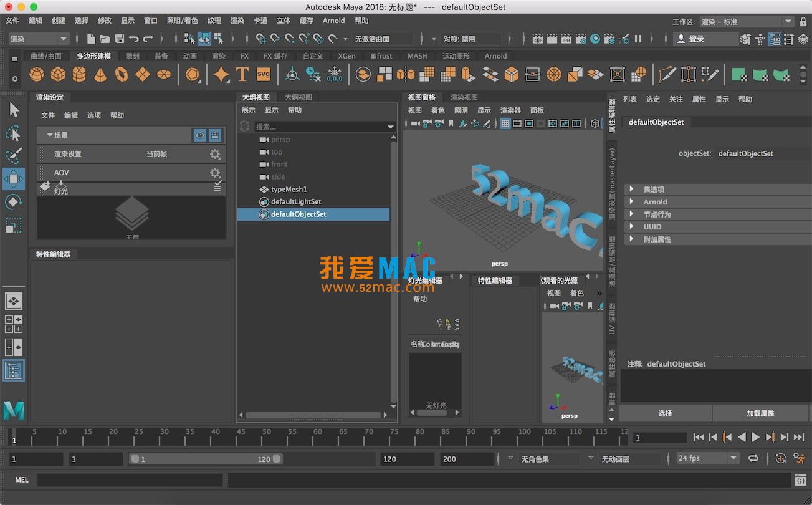
Task: Open the 无角色集 dropdown
Action: (x=550, y=459)
